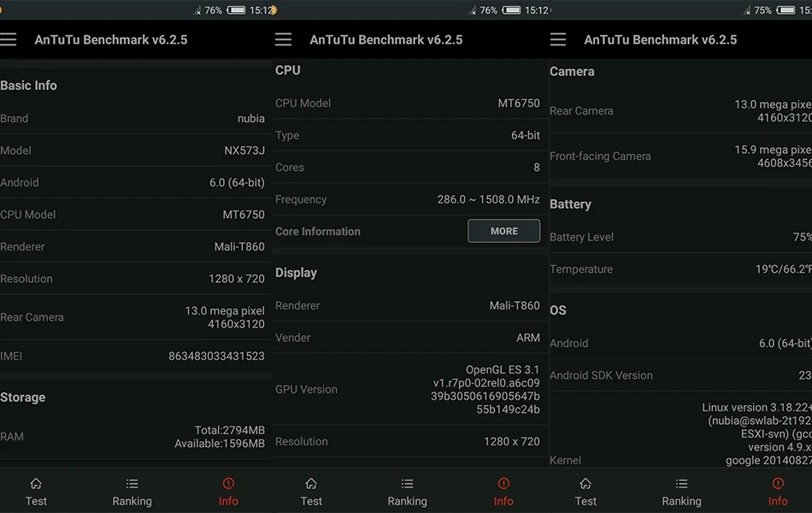This screenshot has height=513, width=812.
Task: Open hamburger menu in middle AnTuTu panel
Action: tap(283, 39)
